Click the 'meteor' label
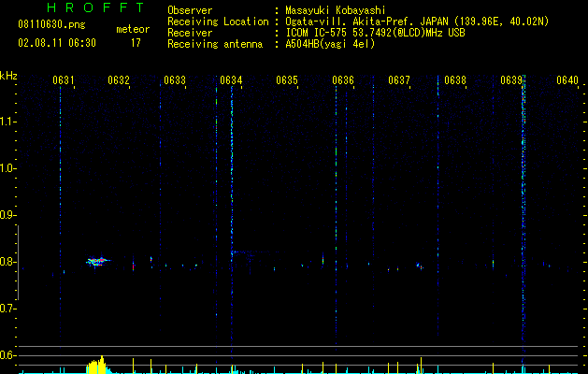Screen dimensions: 588x374 [x=133, y=29]
